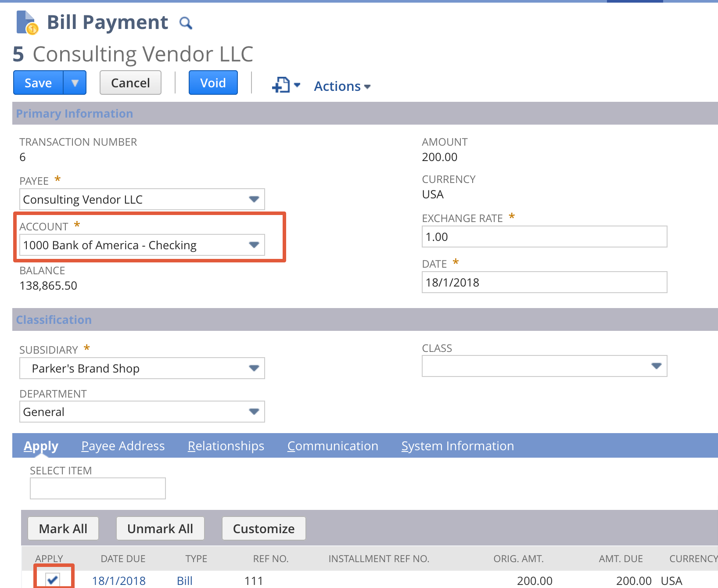Screen dimensions: 718x588
Task: Click the Customize button
Action: click(264, 528)
